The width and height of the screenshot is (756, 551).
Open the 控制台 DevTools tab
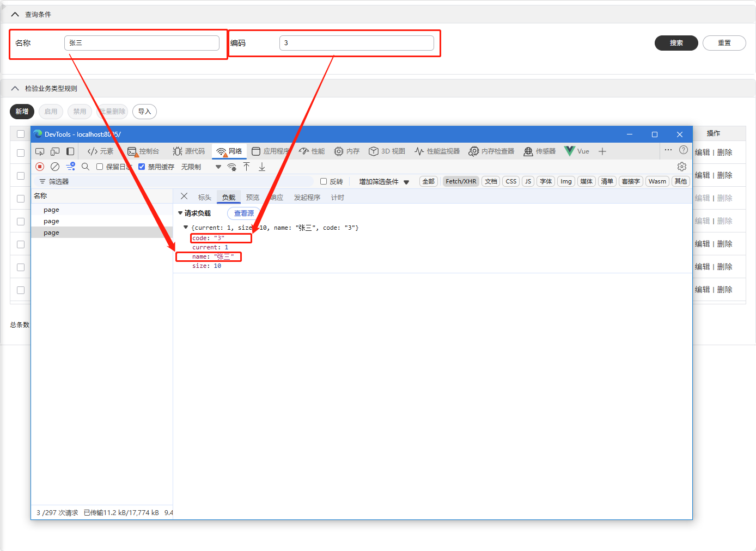coord(143,151)
